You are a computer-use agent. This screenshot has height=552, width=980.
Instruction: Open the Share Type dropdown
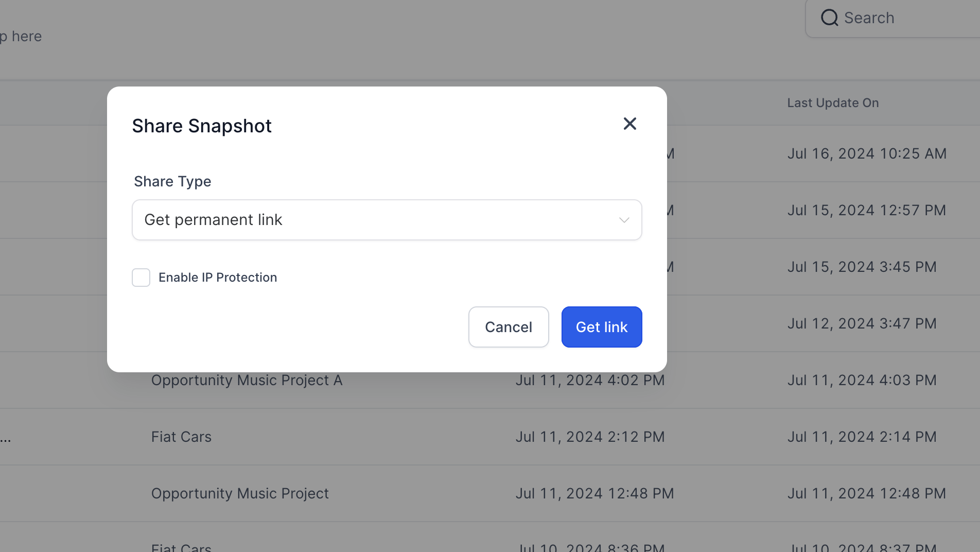pos(387,220)
